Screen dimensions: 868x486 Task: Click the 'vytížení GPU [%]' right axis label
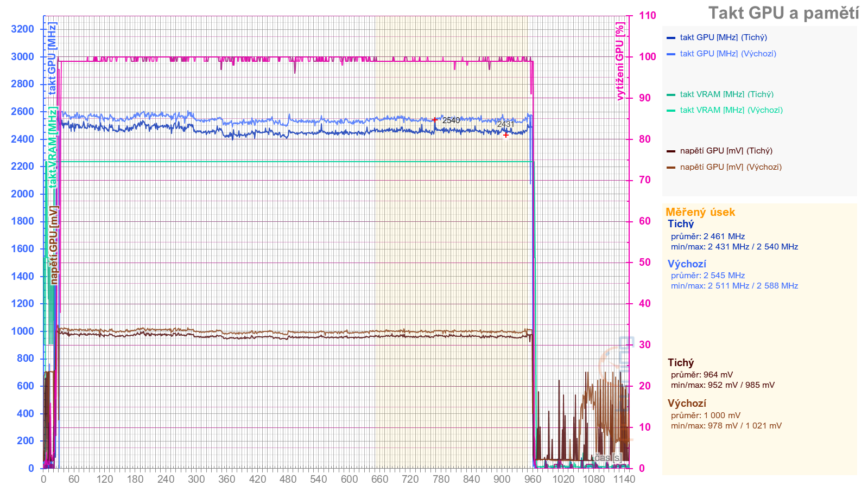pyautogui.click(x=620, y=61)
